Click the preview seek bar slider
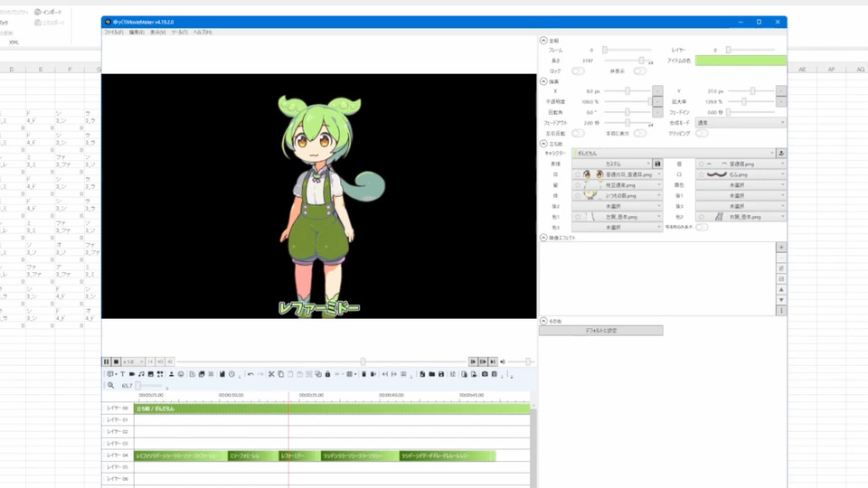This screenshot has width=868, height=488. pyautogui.click(x=321, y=361)
